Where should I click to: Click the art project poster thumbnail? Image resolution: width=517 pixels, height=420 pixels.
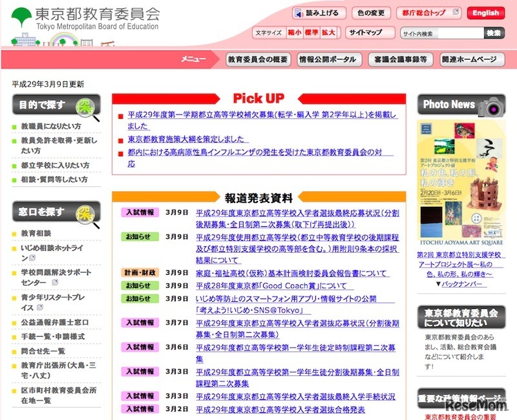[461, 183]
